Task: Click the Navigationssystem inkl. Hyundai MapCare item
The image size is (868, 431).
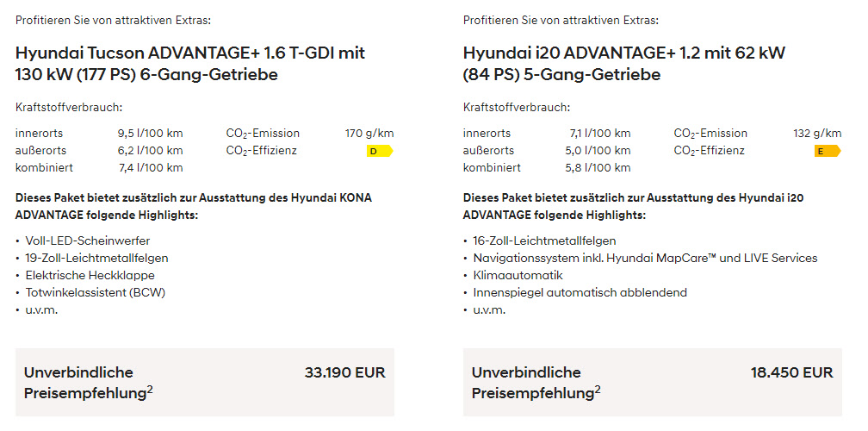Action: tap(646, 258)
